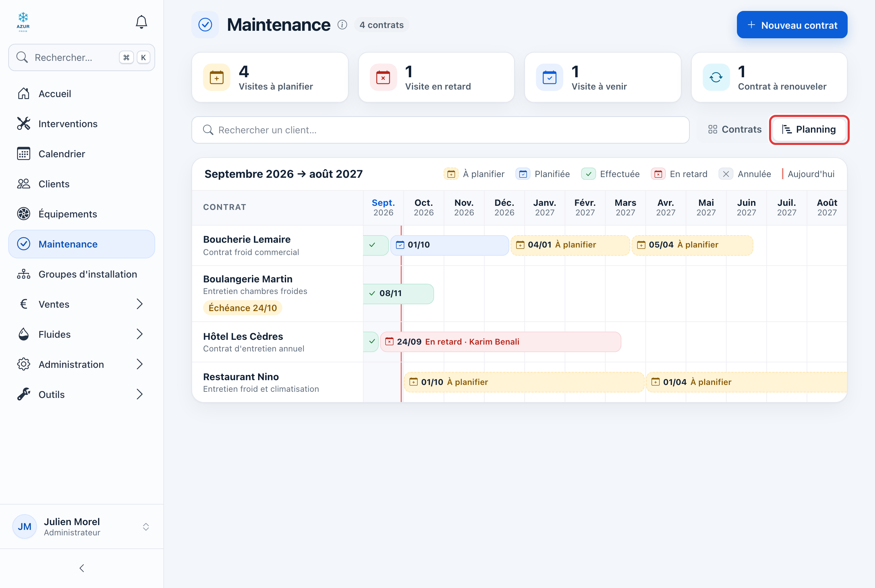The image size is (875, 588).
Task: Click the Visite à venir calendar-check icon
Action: tap(550, 77)
